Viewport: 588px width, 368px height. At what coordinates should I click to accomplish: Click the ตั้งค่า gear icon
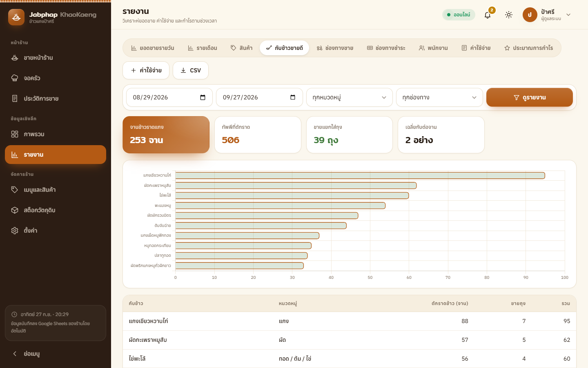15,231
